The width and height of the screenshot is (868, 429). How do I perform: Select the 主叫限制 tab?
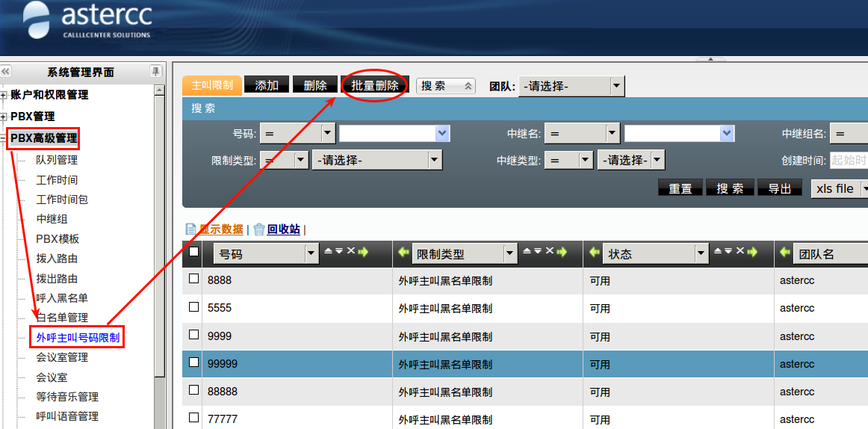[x=212, y=85]
